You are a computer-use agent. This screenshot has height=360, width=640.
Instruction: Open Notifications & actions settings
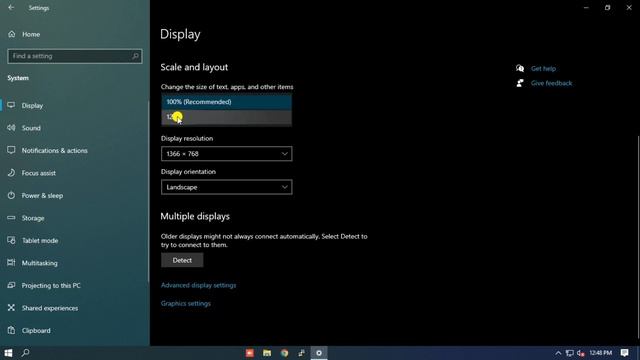[x=55, y=150]
